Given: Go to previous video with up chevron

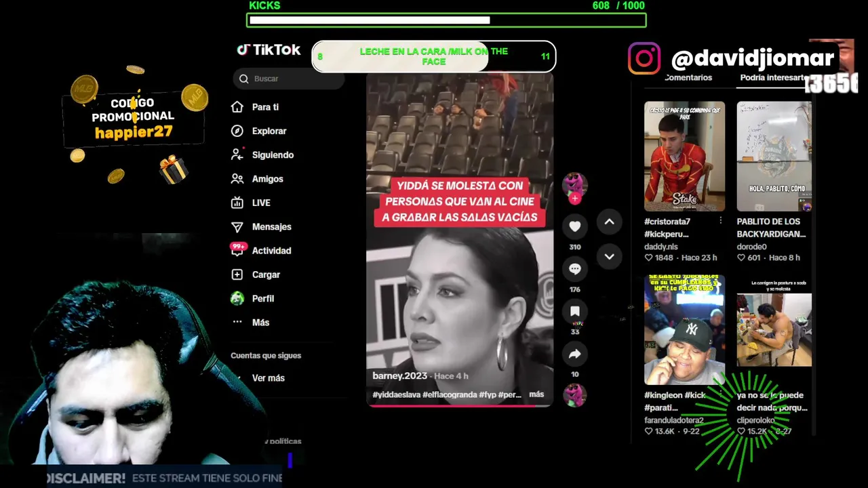Looking at the screenshot, I should tap(609, 222).
